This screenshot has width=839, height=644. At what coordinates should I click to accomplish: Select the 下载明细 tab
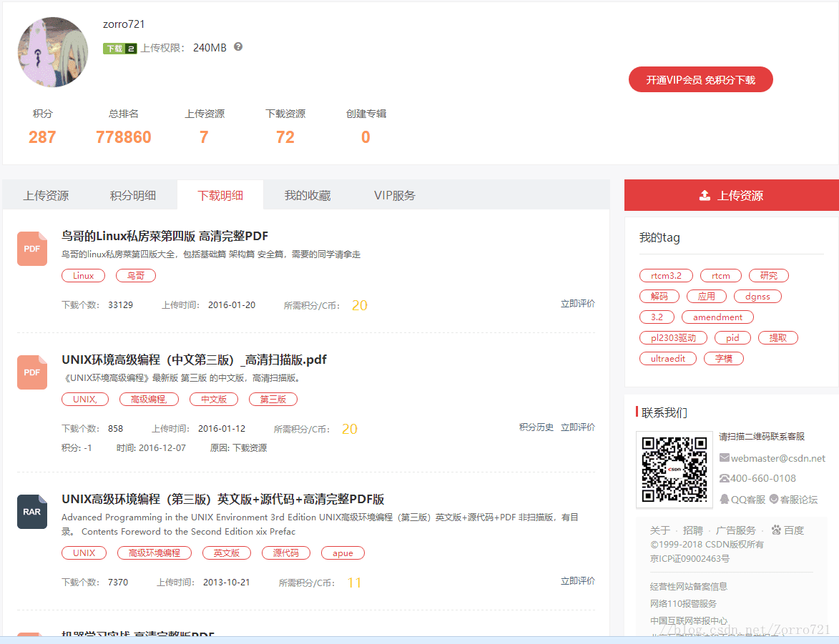(220, 195)
